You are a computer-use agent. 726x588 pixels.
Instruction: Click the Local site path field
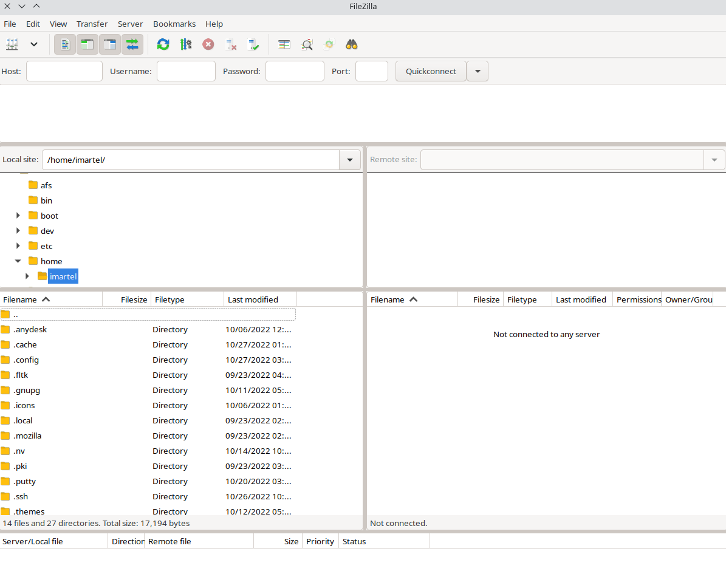(191, 160)
